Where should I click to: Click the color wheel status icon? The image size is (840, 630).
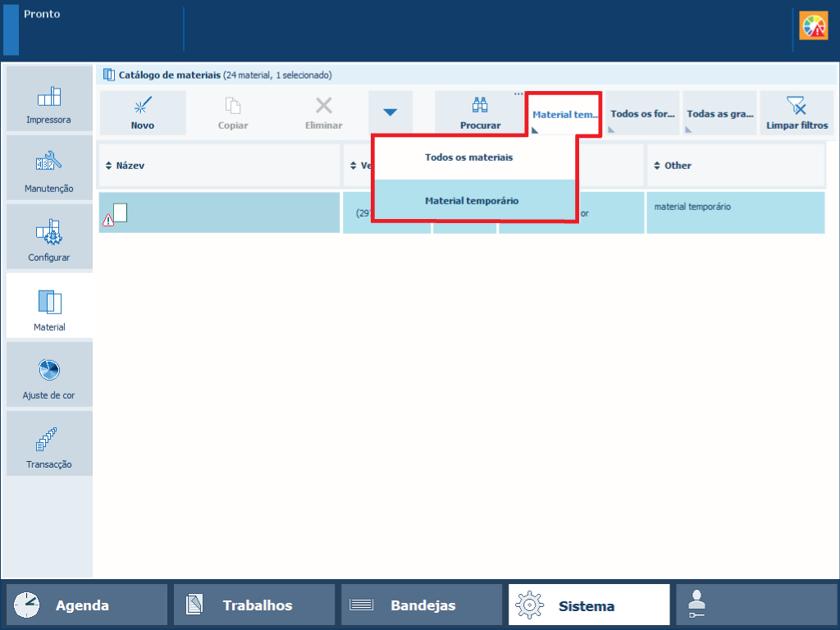(814, 26)
